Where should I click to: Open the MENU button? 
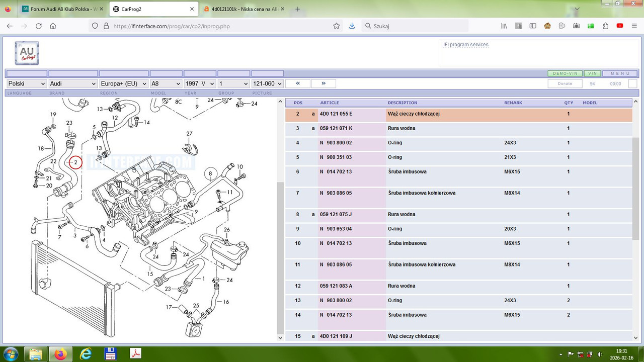point(620,73)
